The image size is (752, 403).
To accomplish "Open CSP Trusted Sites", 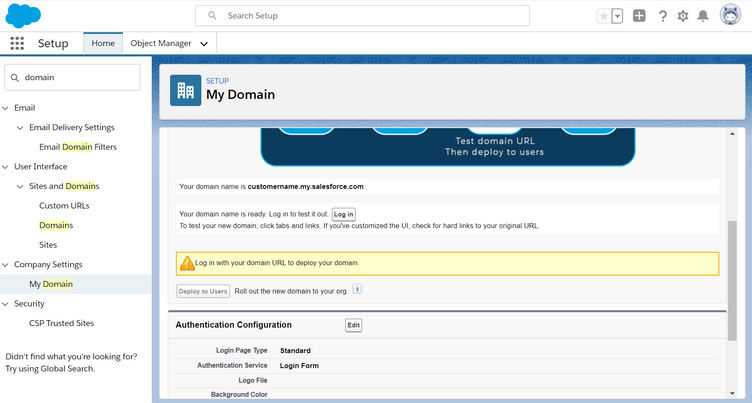I will pyautogui.click(x=61, y=323).
